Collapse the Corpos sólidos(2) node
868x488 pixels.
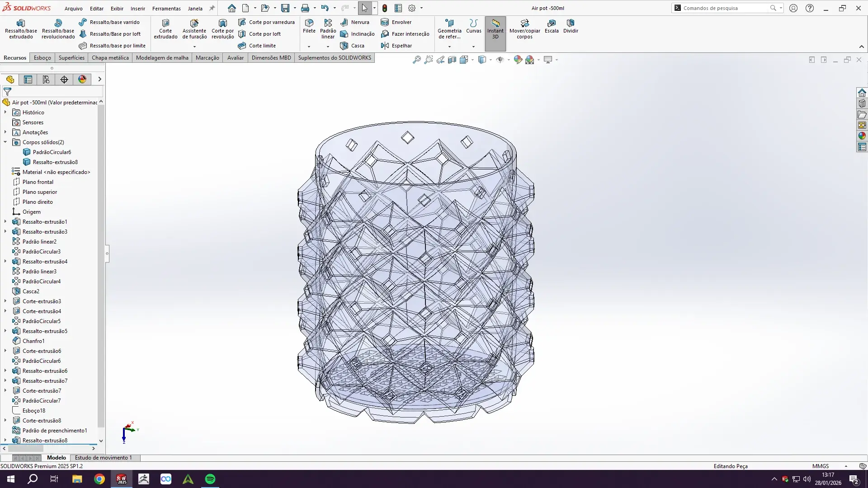[x=5, y=142]
